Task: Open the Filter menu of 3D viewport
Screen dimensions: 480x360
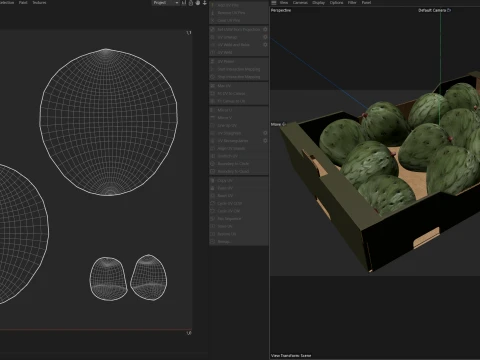Action: [x=352, y=2]
